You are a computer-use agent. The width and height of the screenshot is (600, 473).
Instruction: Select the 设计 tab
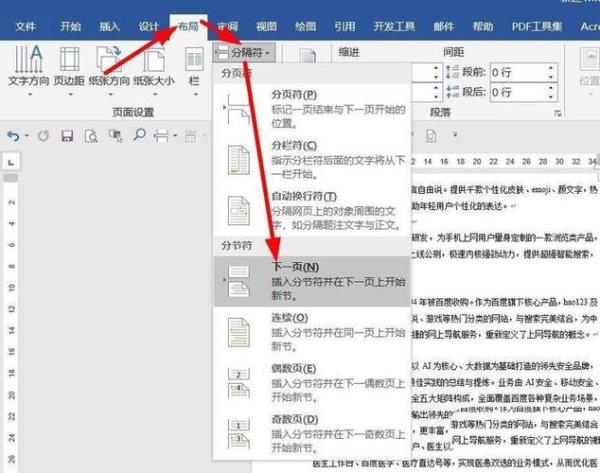coord(148,26)
